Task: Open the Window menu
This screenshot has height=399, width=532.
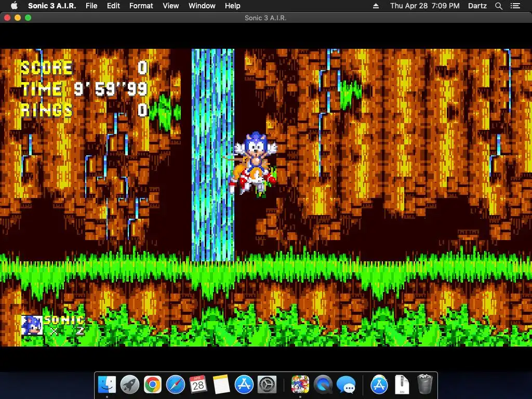Action: (202, 6)
